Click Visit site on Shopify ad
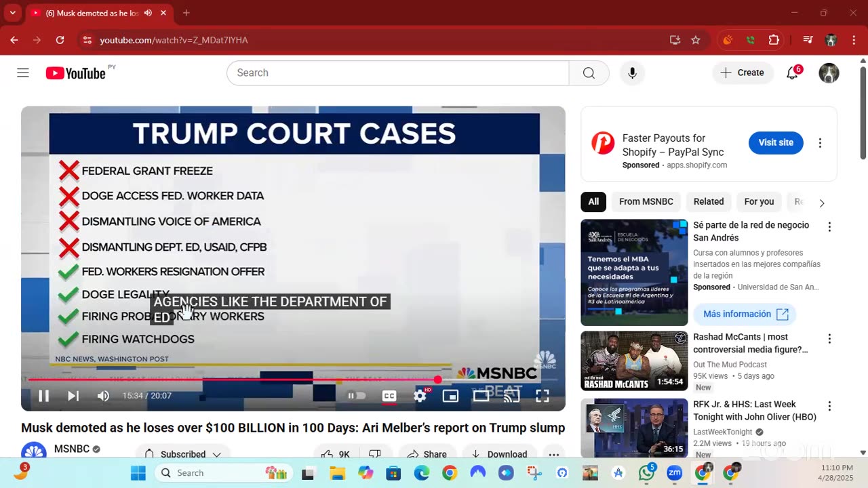Viewport: 868px width, 488px height. 776,142
